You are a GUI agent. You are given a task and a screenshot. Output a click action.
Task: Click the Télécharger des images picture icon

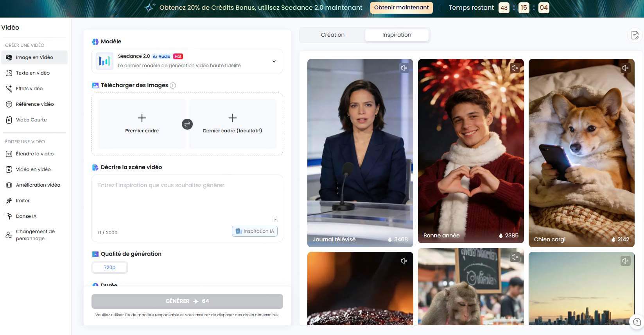[x=95, y=86]
